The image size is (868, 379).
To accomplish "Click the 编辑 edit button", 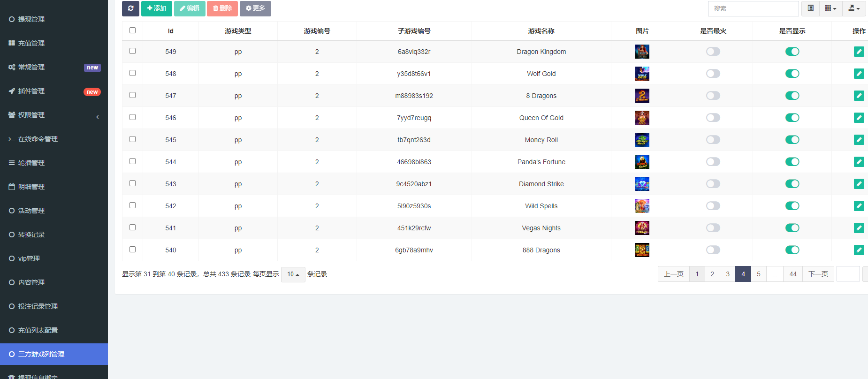I will (190, 8).
